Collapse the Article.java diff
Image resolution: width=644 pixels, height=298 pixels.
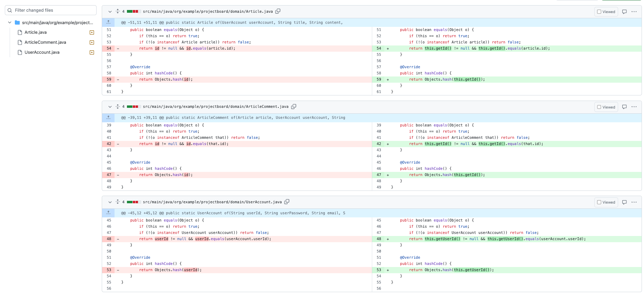[x=110, y=12]
